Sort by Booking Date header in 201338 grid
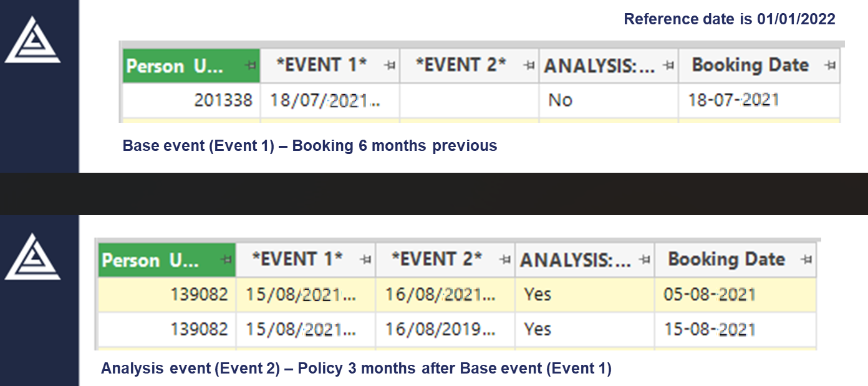 [x=759, y=65]
